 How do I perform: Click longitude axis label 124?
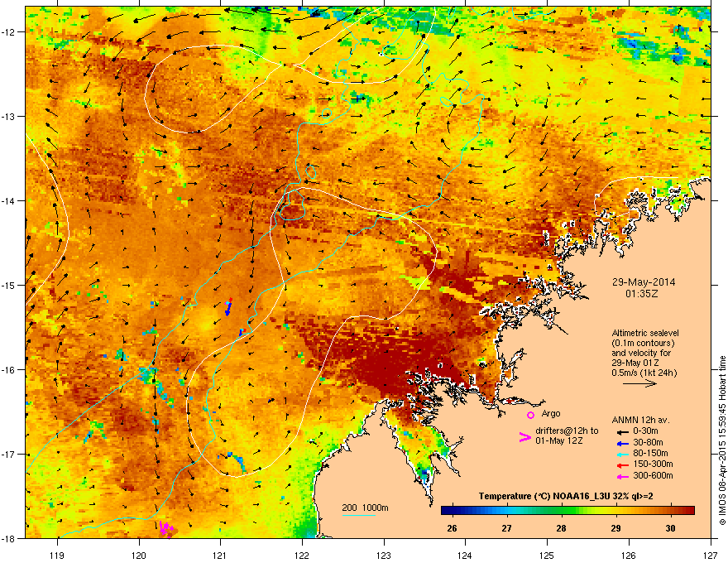(465, 555)
